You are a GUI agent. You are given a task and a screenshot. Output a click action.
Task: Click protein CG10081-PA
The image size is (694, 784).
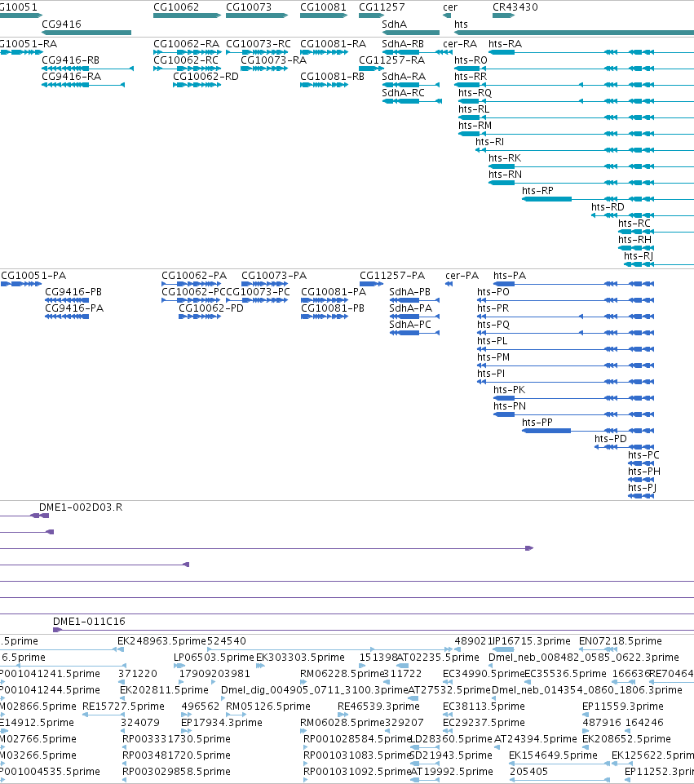[334, 291]
